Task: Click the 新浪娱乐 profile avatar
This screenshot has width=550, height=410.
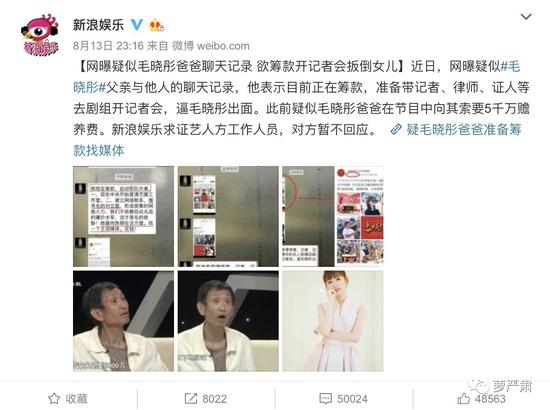Action: click(x=40, y=34)
